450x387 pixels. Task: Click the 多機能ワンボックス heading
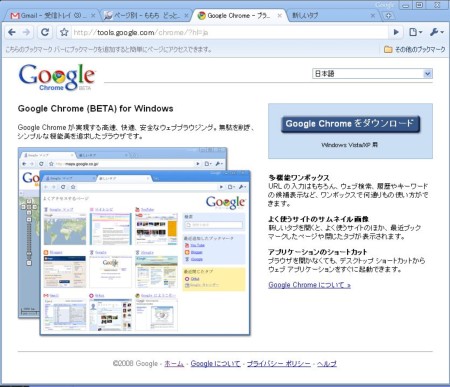tap(299, 178)
